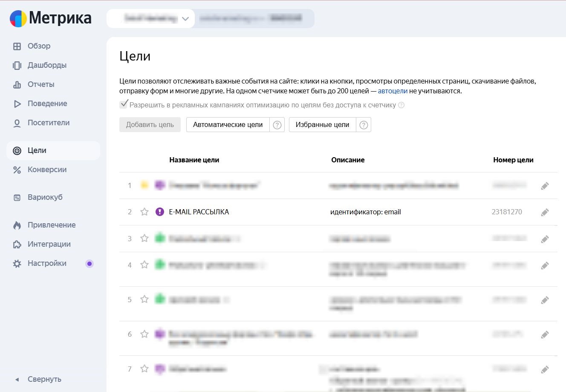
Task: Go to Конверсии in the sidebar
Action: [47, 170]
